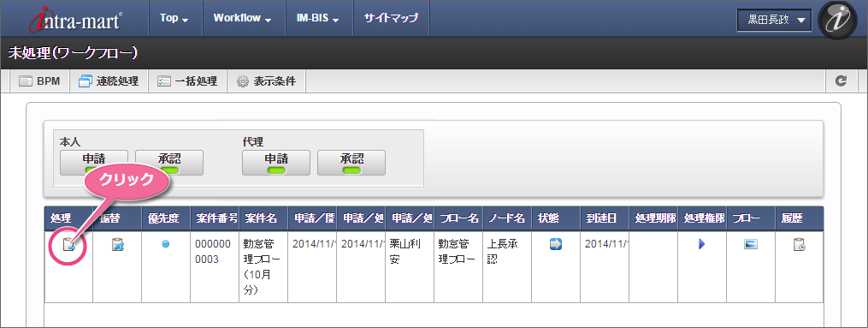The height and width of the screenshot is (328, 868).
Task: Toggle 代理 申請 filter button
Action: point(275,163)
